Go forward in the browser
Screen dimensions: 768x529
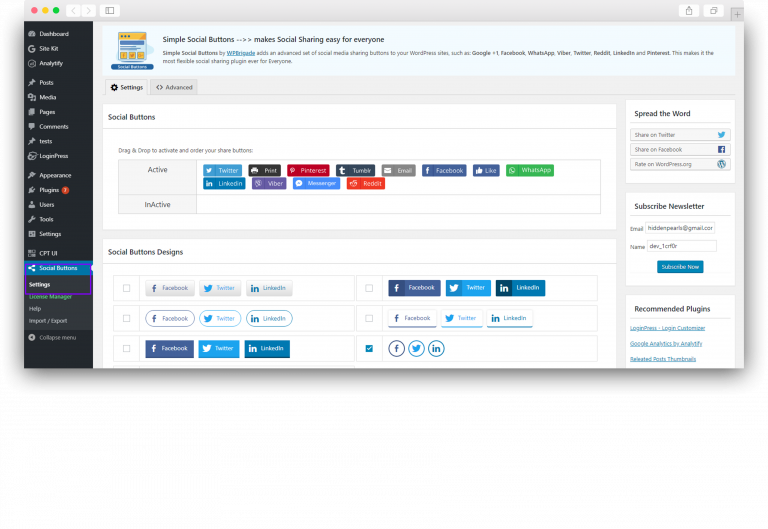pos(88,10)
